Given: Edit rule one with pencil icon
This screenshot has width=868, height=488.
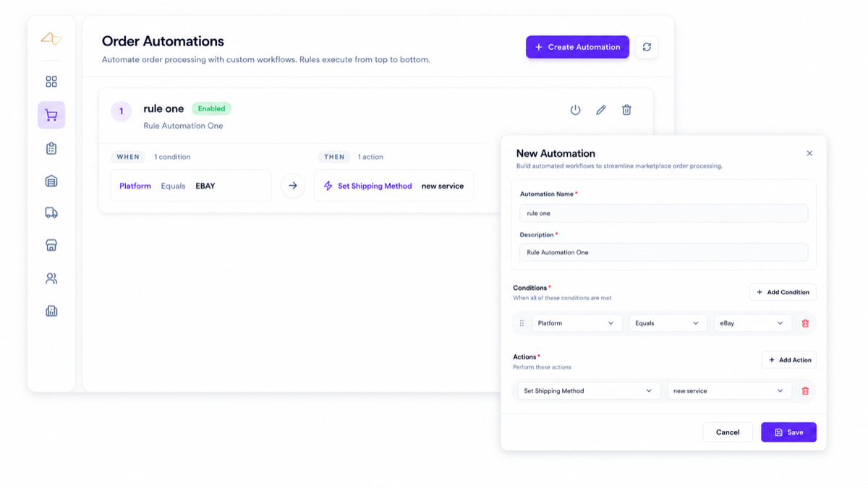Looking at the screenshot, I should (x=601, y=110).
